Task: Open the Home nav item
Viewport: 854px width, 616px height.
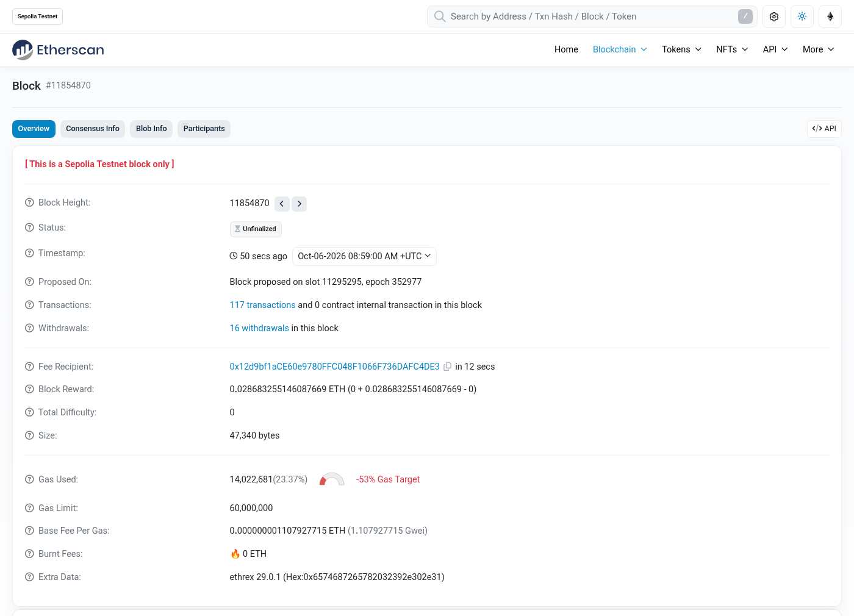Action: (x=566, y=49)
